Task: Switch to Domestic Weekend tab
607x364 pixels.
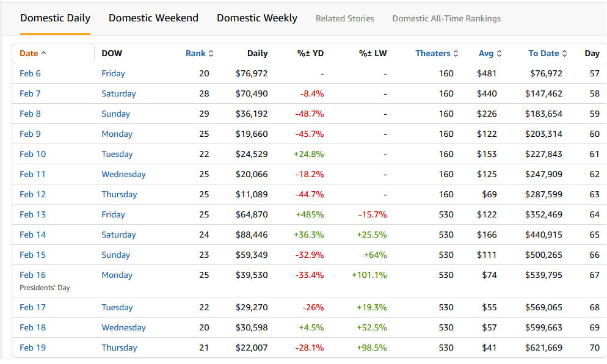Action: click(x=153, y=18)
